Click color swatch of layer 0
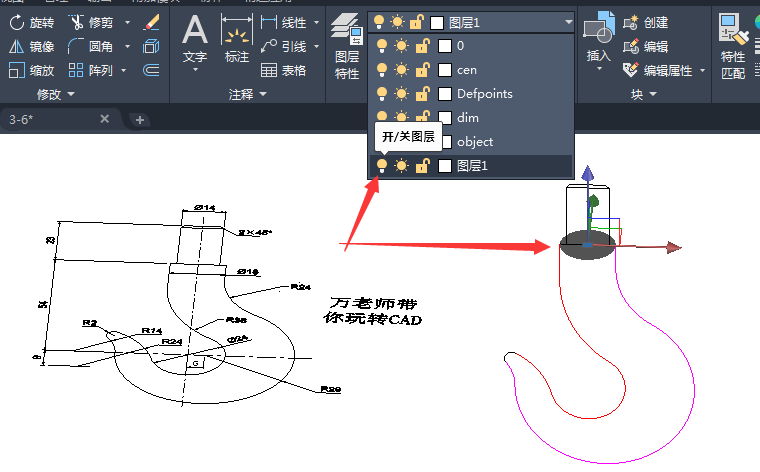Image resolution: width=760 pixels, height=472 pixels. tap(445, 46)
